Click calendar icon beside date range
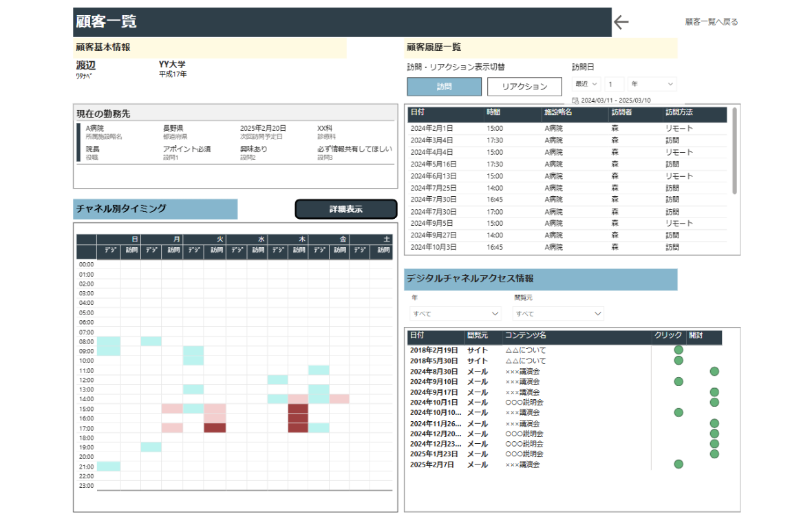This screenshot has height=523, width=812. coord(575,100)
